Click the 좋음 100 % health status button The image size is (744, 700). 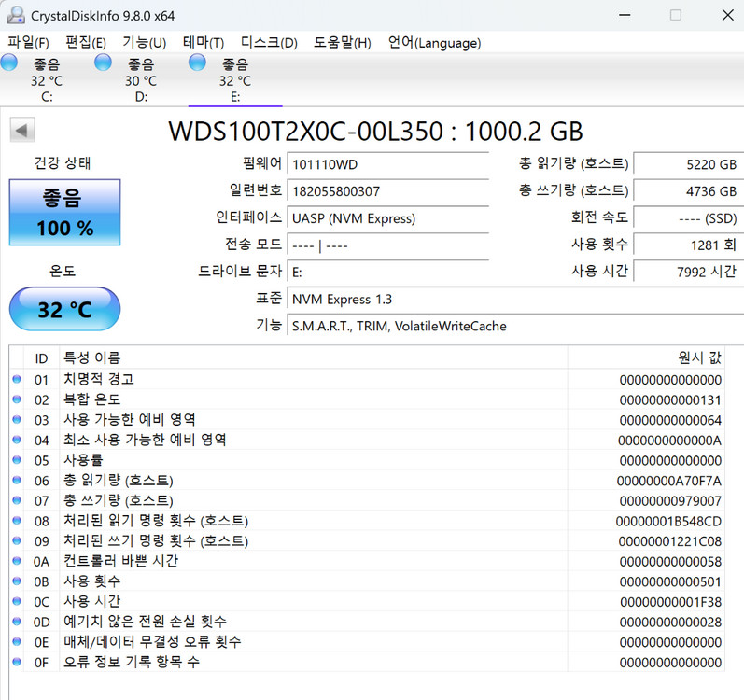[65, 213]
